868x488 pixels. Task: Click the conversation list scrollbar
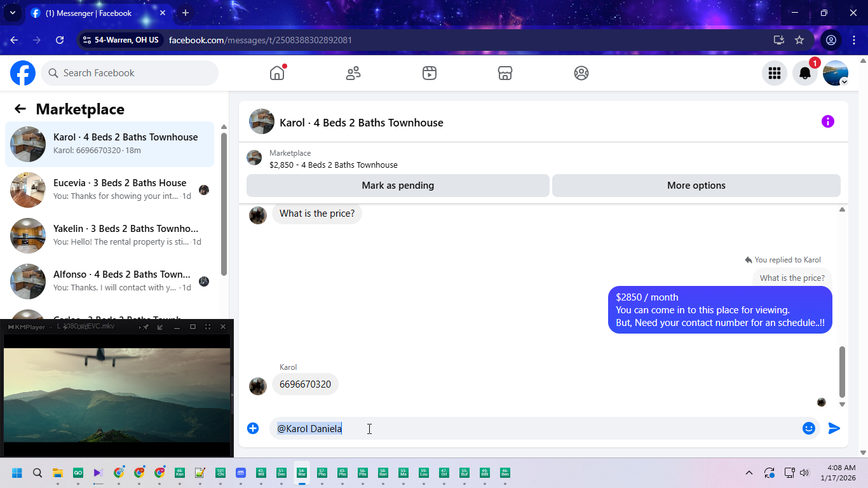(224, 203)
